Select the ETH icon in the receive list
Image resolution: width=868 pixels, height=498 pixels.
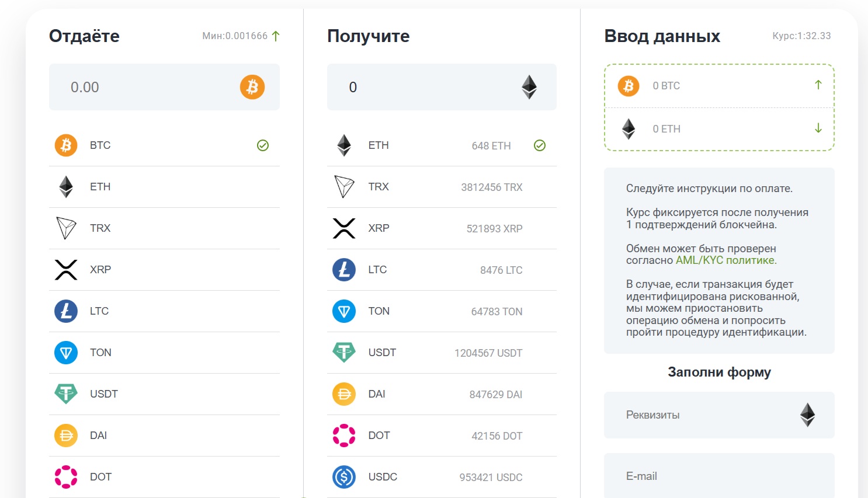click(344, 145)
